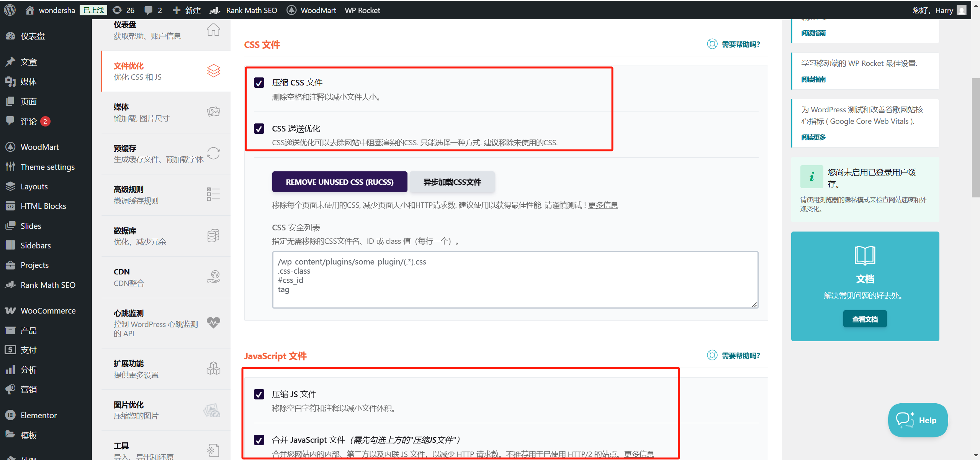This screenshot has width=980, height=460.
Task: Disable the minify JS files checkbox
Action: point(259,394)
